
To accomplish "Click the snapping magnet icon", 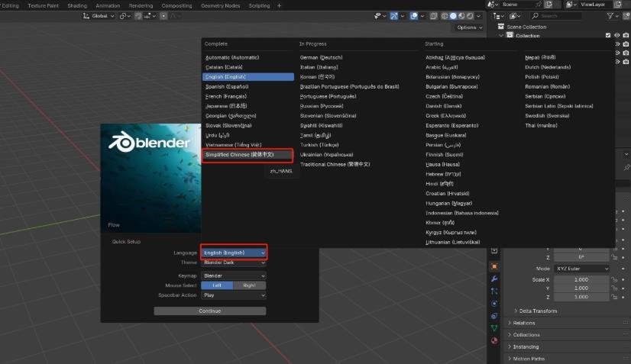I will coord(138,16).
